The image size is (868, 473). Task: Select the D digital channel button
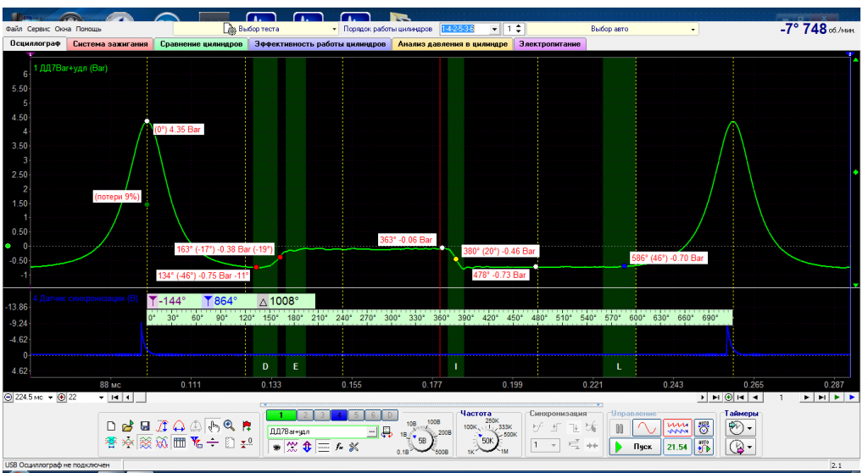coord(390,415)
